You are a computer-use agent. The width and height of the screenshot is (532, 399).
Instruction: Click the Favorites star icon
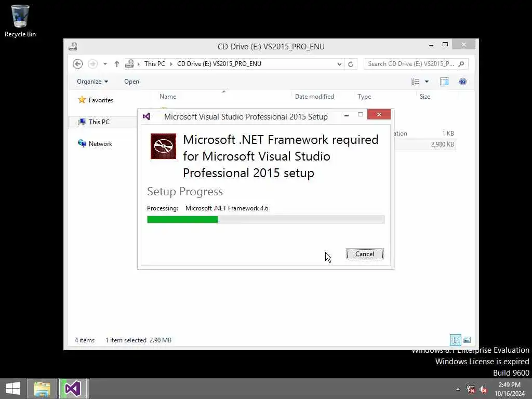[x=82, y=100]
